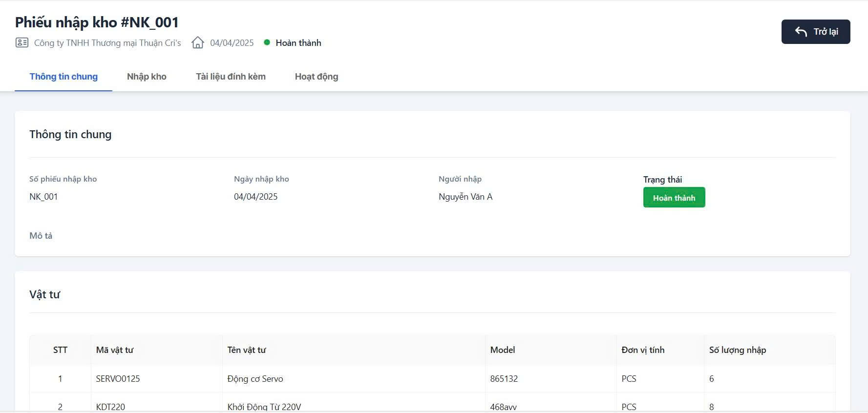Click the company name Thuận Cri's

107,43
